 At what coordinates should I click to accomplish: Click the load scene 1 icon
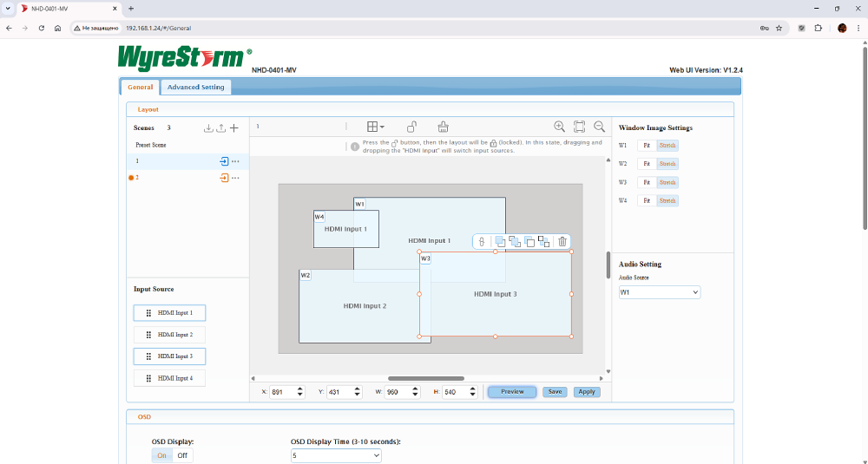224,161
